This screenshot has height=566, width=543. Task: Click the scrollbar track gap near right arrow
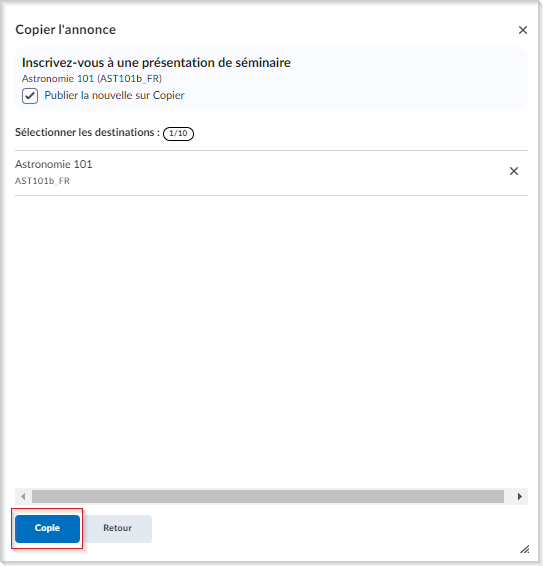508,496
